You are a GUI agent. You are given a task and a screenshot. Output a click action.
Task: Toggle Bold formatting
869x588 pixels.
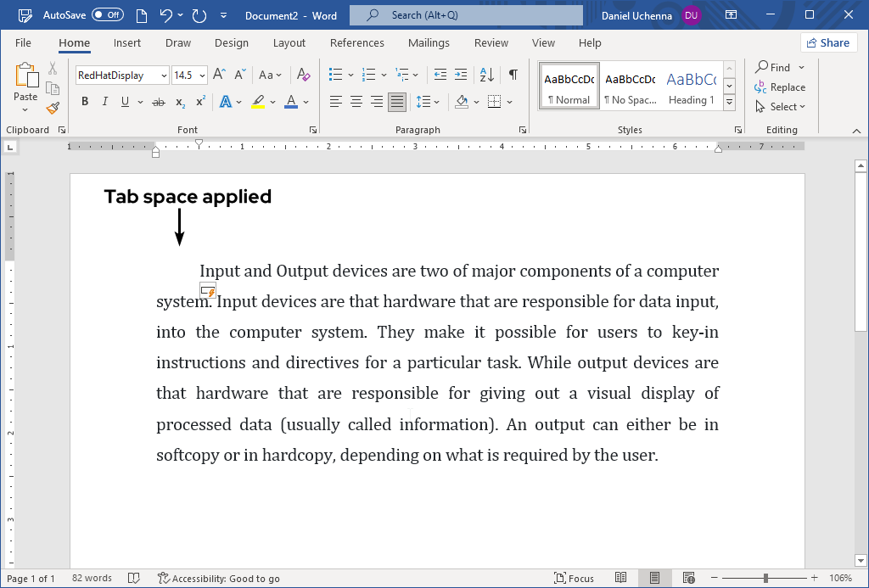pyautogui.click(x=85, y=102)
